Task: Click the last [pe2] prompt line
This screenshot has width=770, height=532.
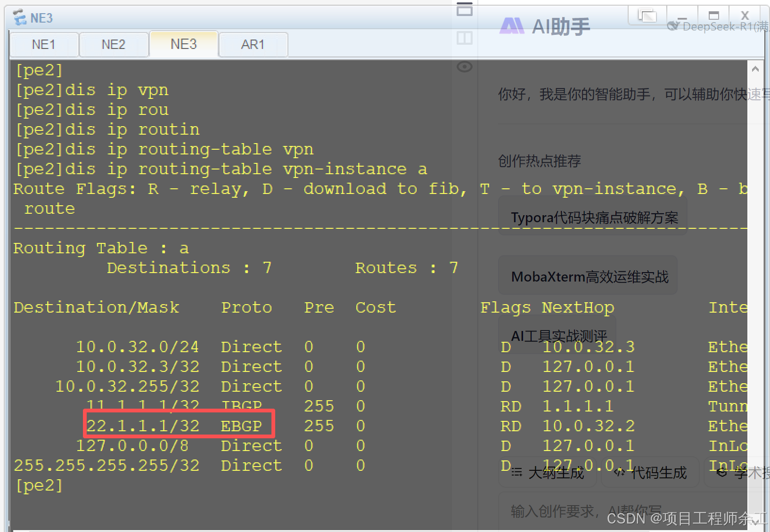Action: pos(39,485)
